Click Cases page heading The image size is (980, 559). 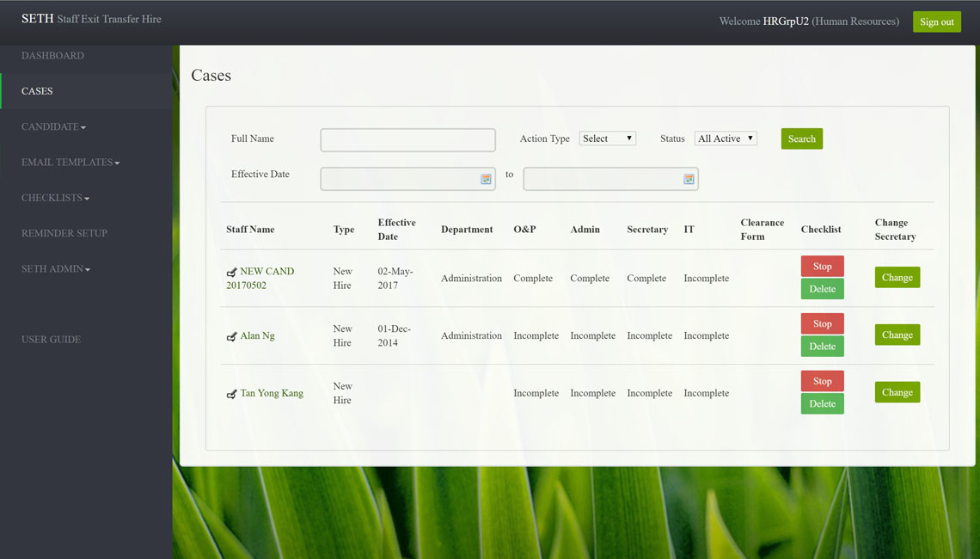211,76
